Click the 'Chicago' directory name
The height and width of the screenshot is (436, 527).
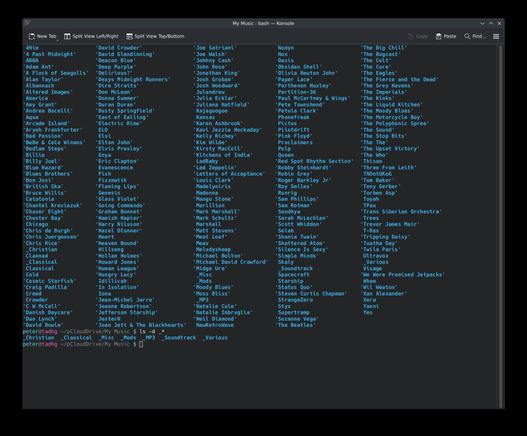coord(37,224)
